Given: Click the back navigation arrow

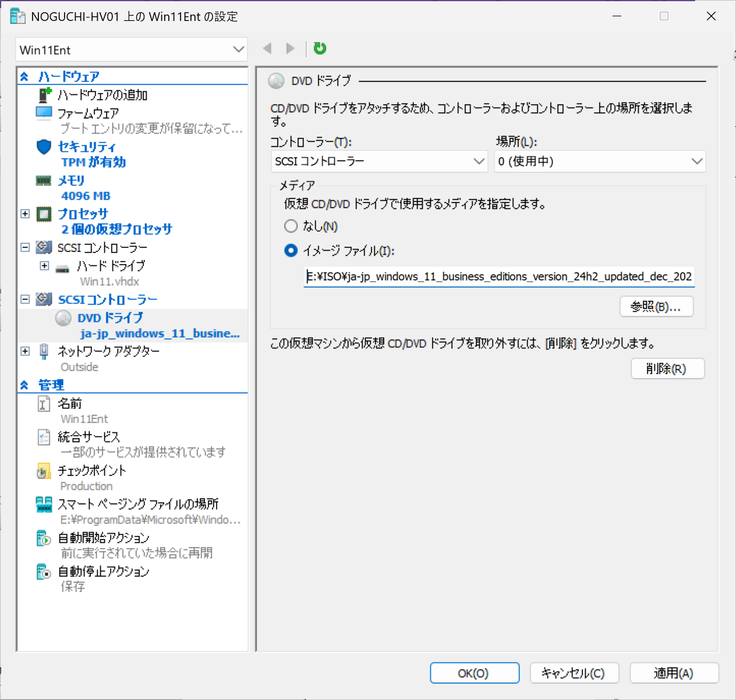Looking at the screenshot, I should tap(267, 48).
